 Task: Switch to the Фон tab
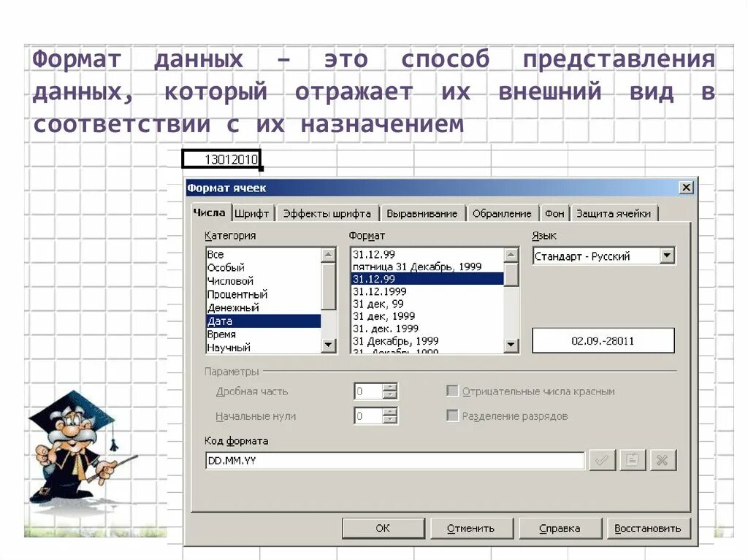pyautogui.click(x=554, y=214)
